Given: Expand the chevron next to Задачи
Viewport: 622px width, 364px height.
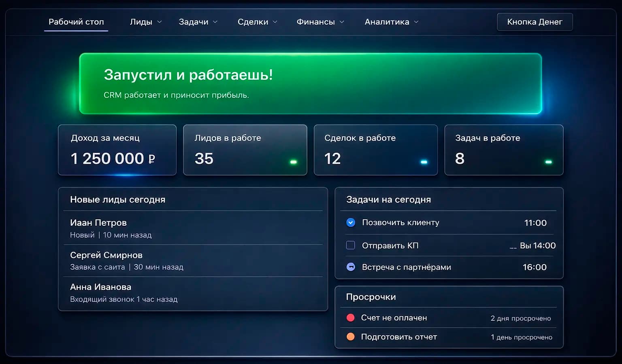Looking at the screenshot, I should pyautogui.click(x=215, y=22).
